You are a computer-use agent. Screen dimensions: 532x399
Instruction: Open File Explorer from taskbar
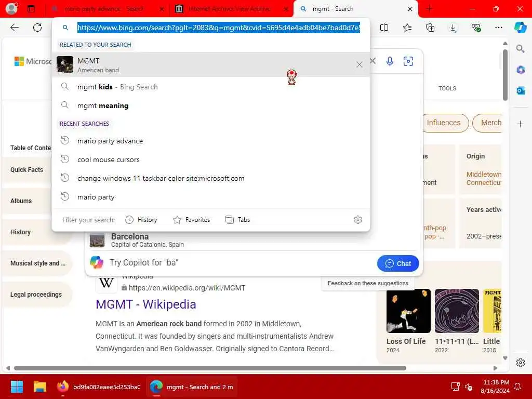(x=39, y=387)
